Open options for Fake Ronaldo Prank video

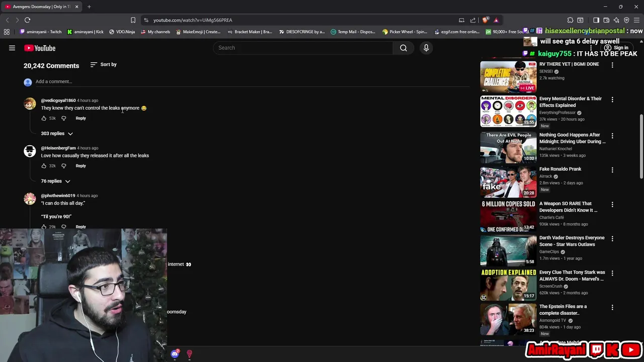pyautogui.click(x=612, y=170)
